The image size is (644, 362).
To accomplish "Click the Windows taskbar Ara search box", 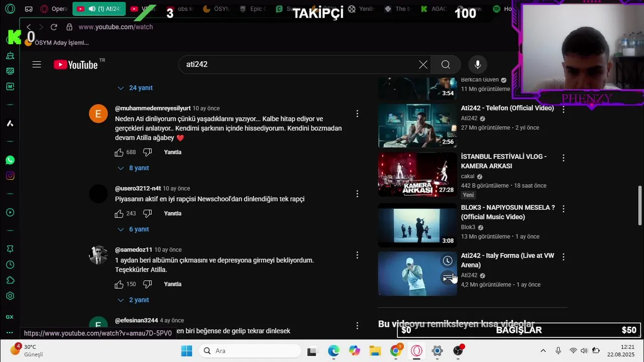I will 249,351.
